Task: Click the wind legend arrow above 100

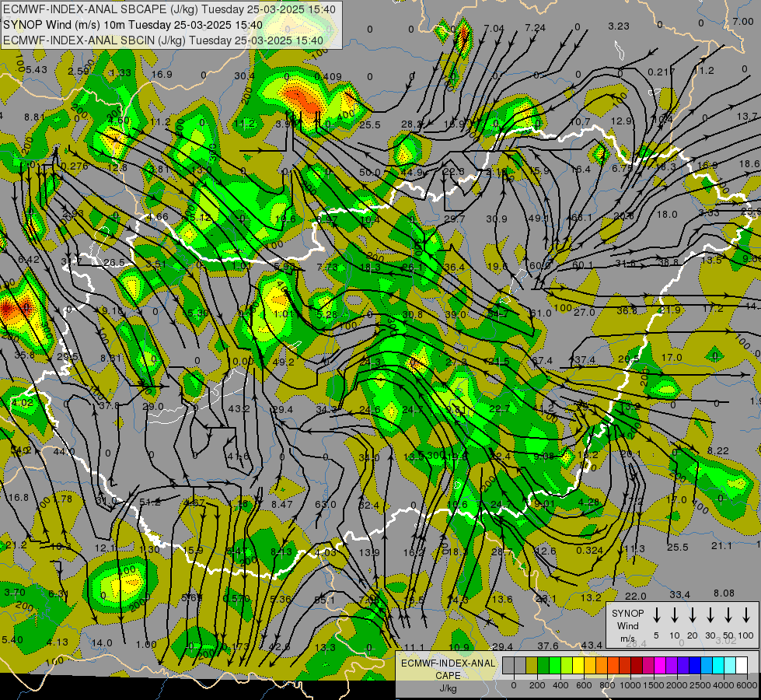Action: [746, 615]
